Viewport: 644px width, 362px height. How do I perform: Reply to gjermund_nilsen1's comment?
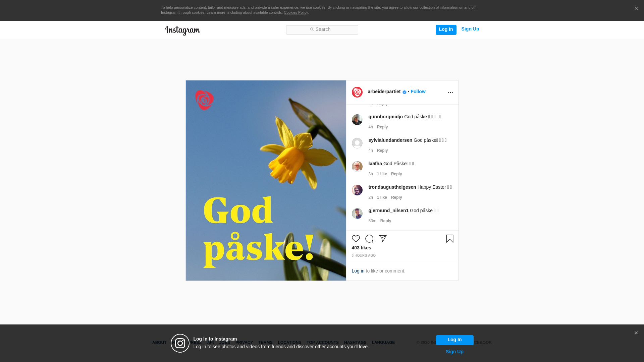pos(385,221)
